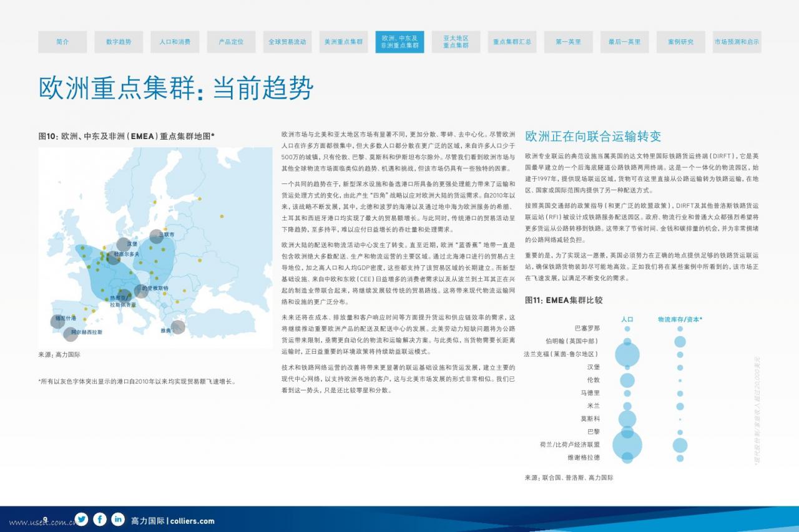Click the 锡尼什港 port marker on map
The image size is (799, 532).
57,321
